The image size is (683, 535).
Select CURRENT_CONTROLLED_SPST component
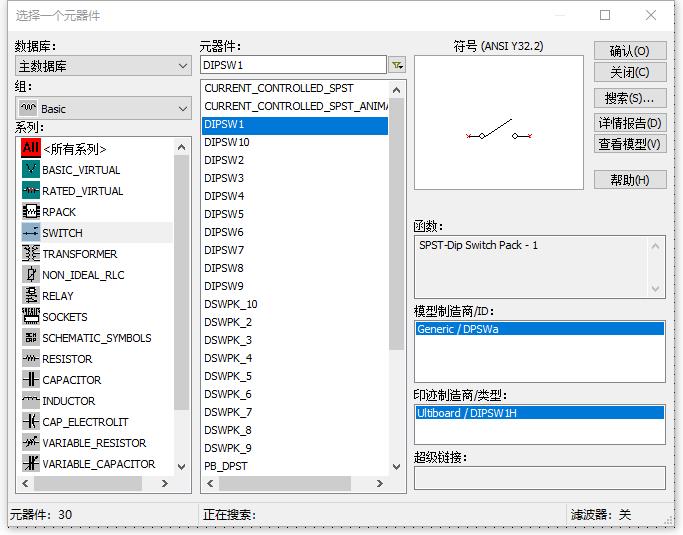(x=295, y=88)
